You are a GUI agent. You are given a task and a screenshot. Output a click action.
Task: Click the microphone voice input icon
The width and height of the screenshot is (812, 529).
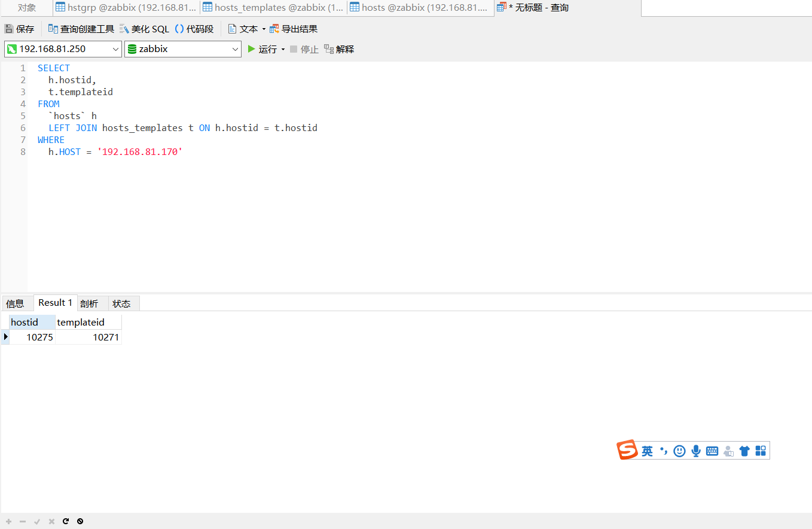695,451
